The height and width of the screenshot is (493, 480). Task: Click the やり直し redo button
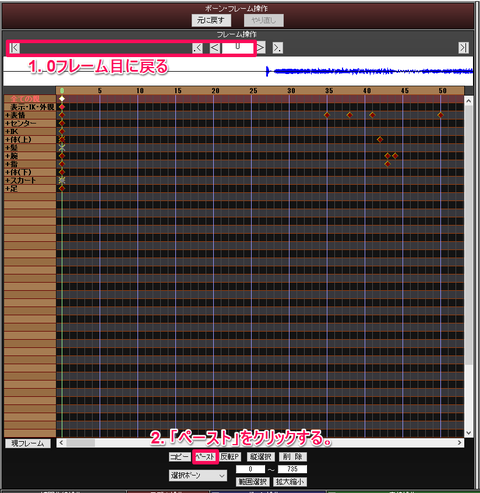click(264, 20)
